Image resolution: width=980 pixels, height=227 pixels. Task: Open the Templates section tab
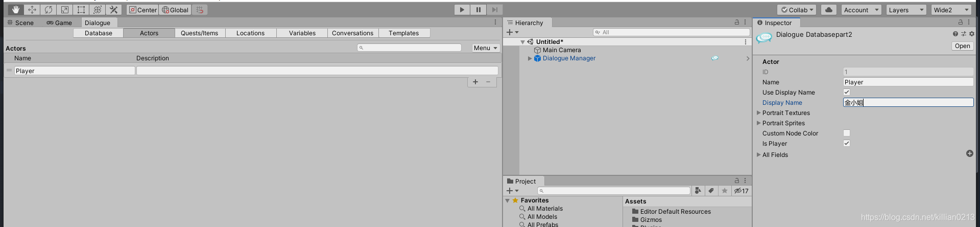tap(404, 33)
